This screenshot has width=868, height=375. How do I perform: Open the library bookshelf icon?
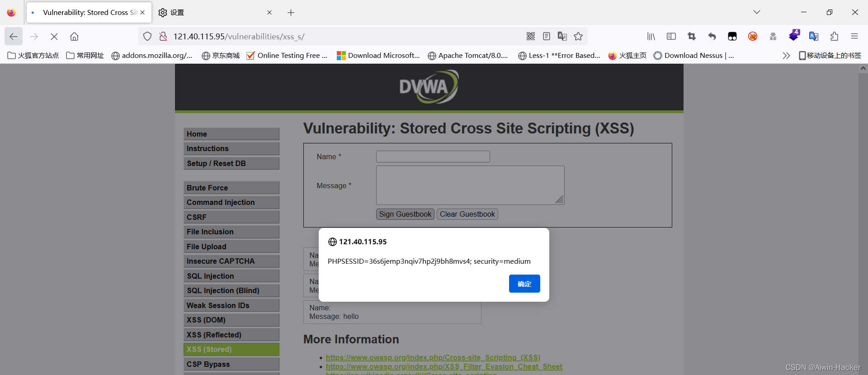(651, 36)
